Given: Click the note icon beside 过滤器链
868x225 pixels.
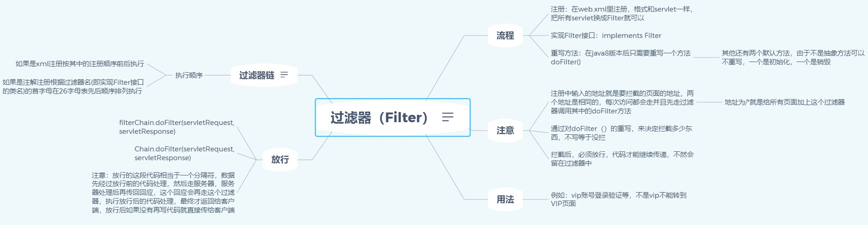Looking at the screenshot, I should (x=284, y=75).
